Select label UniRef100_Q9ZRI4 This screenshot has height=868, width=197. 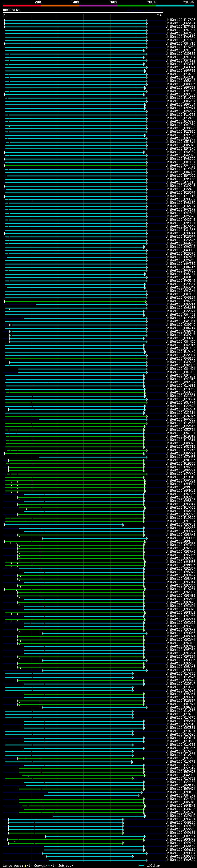pyautogui.click(x=180, y=304)
